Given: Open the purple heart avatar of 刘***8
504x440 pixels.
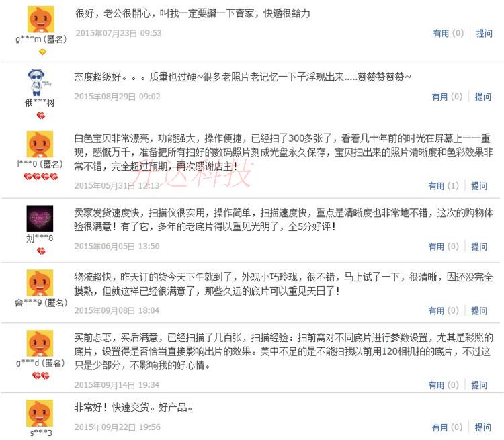Looking at the screenshot, I should [x=40, y=218].
